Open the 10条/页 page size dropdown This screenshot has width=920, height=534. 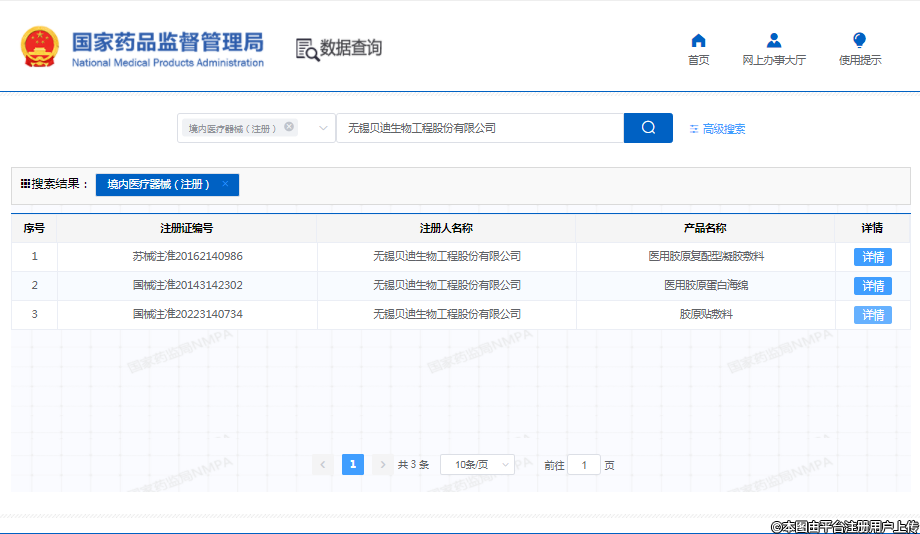477,465
